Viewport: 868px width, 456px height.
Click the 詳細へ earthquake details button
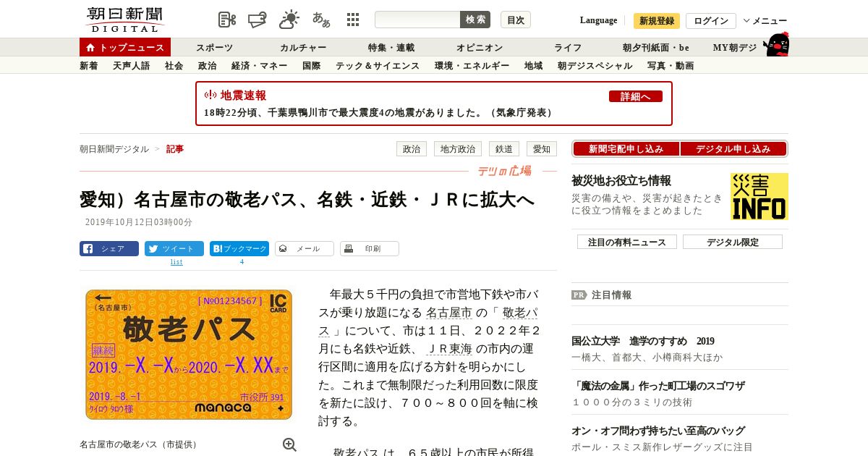click(636, 96)
